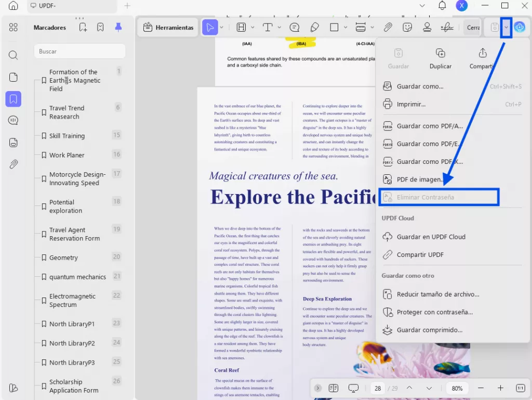
Task: Zoom in with the plus button
Action: tap(500, 388)
